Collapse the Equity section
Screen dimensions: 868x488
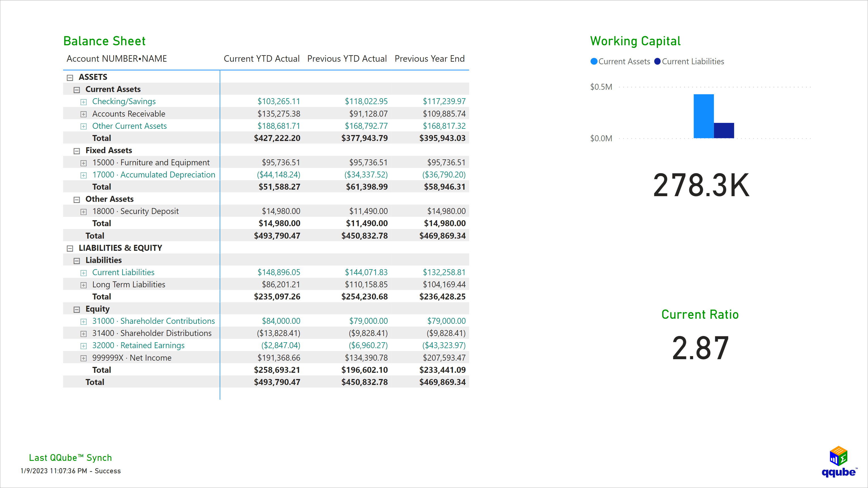tap(76, 309)
